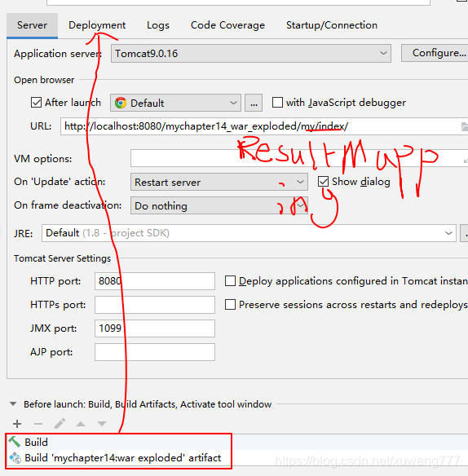Screen dimensions: 468x476
Task: Enable with JavaScript debugger checkbox
Action: (277, 103)
